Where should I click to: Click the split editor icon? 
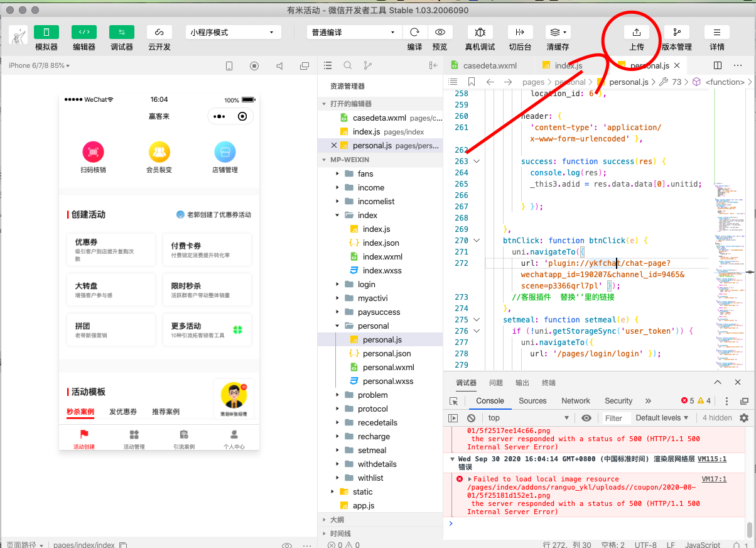coord(718,65)
